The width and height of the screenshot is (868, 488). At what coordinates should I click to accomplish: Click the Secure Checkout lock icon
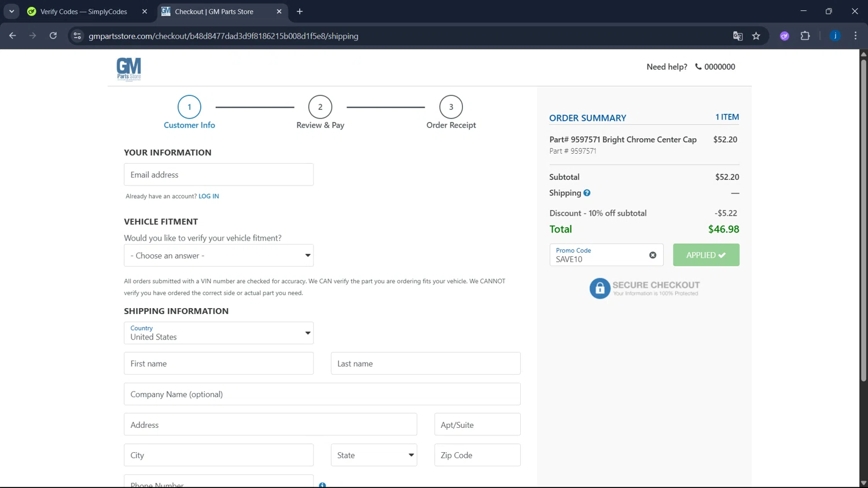599,288
